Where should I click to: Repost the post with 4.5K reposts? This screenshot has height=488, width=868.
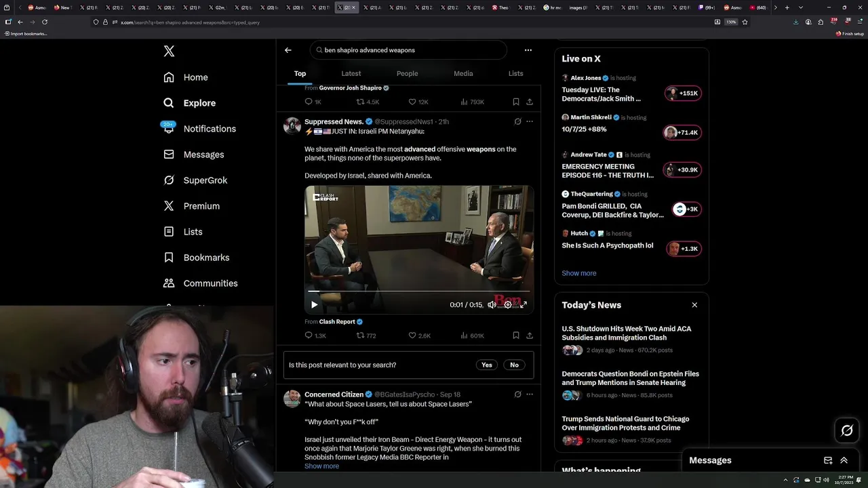tap(368, 102)
